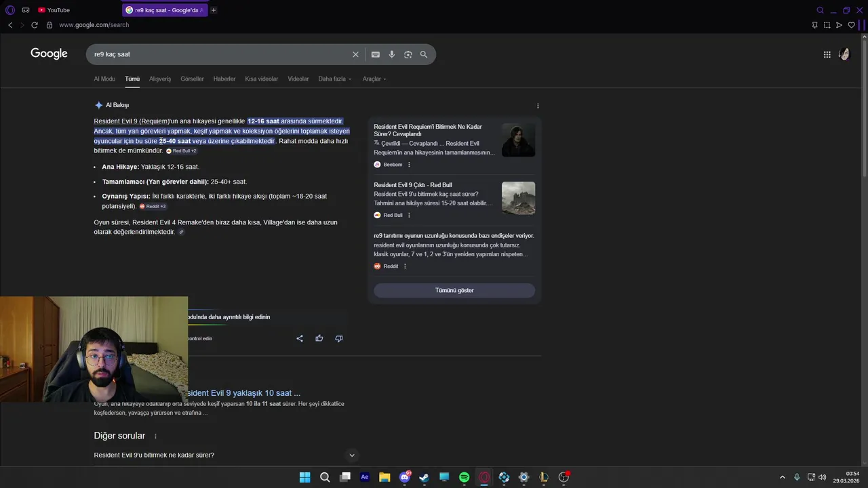Viewport: 868px width, 488px height.
Task: Open Spotify from the taskbar
Action: (465, 477)
